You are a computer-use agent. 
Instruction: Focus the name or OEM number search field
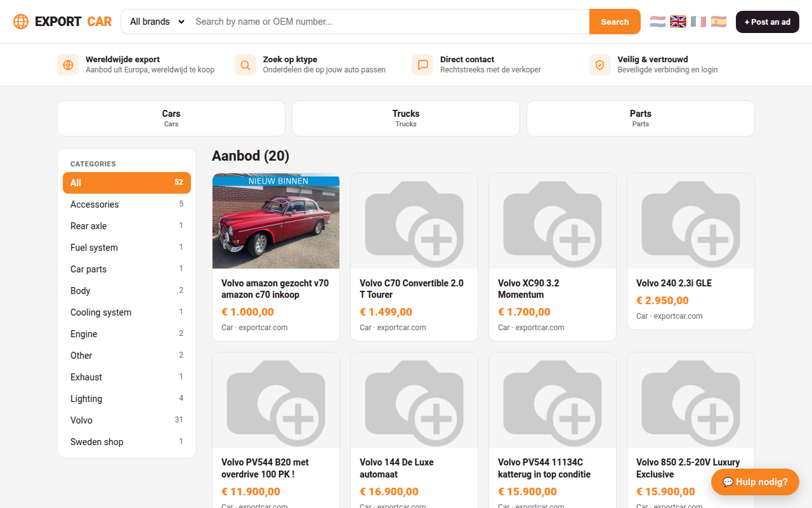point(390,22)
